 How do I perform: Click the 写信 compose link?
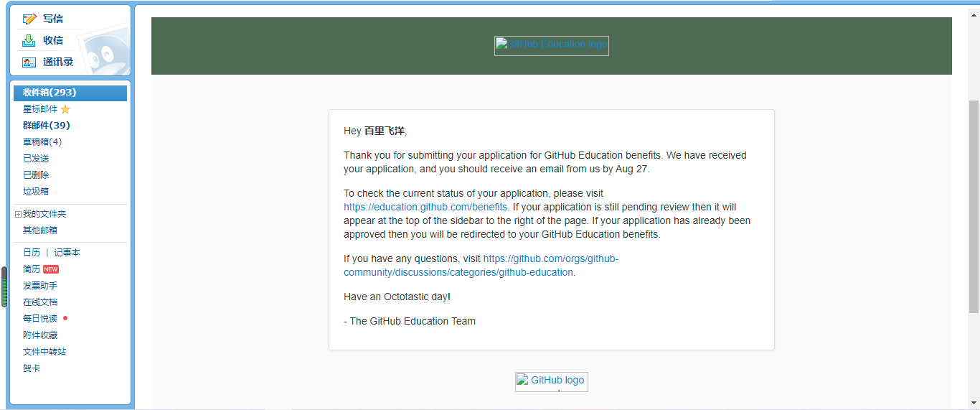coord(53,19)
